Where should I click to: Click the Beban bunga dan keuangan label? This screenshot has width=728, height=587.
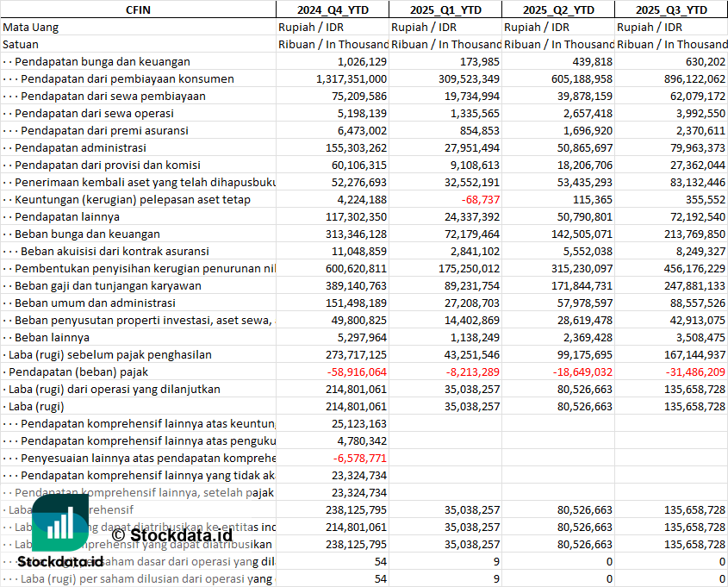click(x=87, y=234)
